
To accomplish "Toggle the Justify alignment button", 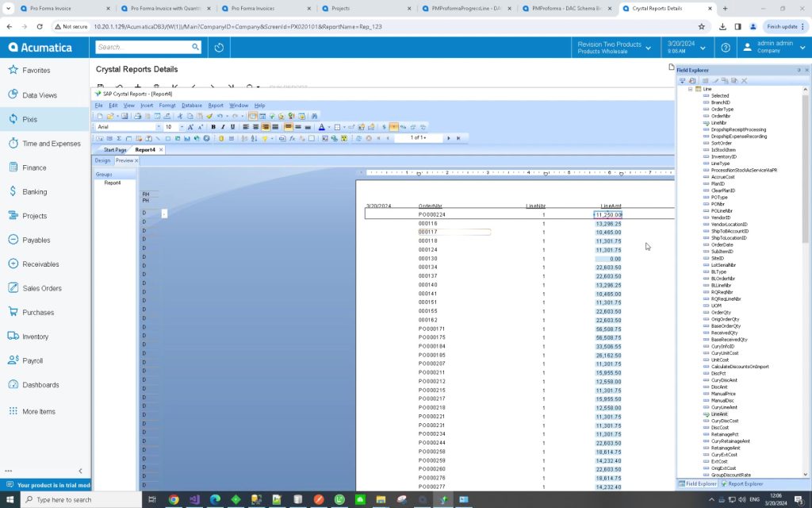I will point(275,127).
